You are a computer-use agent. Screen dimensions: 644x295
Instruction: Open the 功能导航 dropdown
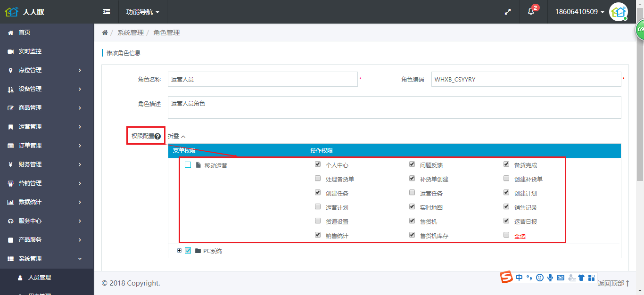pyautogui.click(x=143, y=12)
